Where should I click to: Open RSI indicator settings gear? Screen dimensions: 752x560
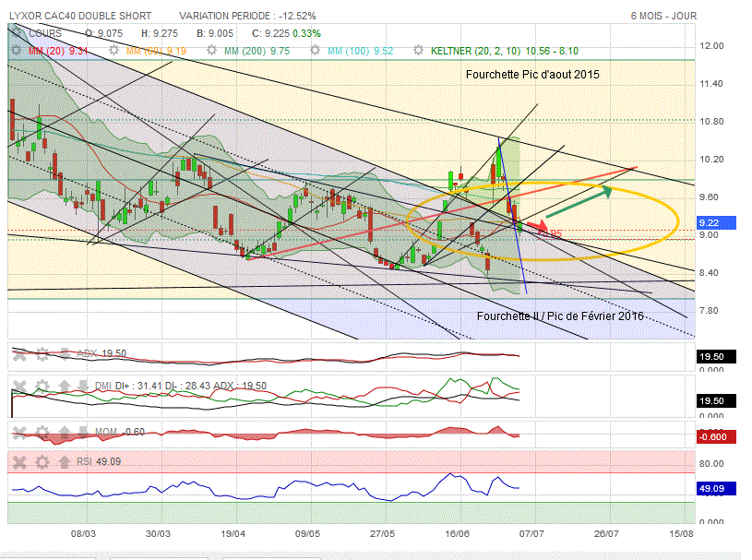pos(42,462)
